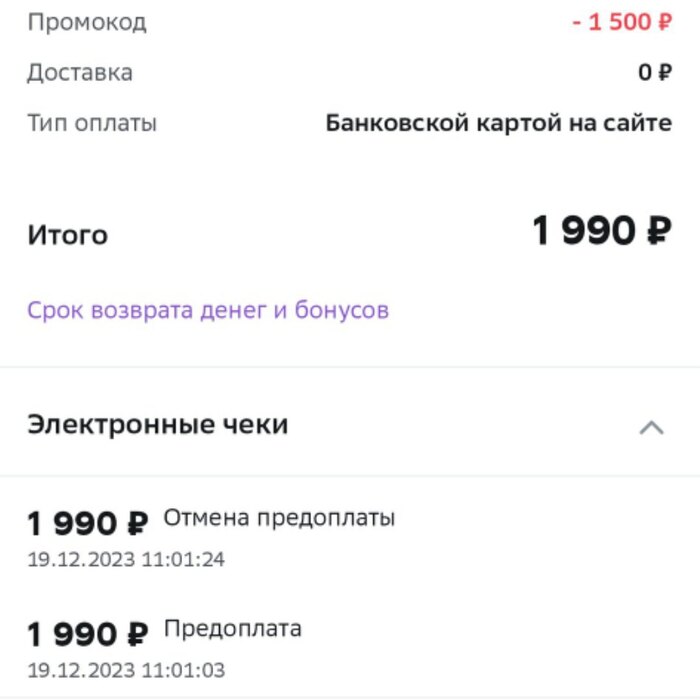This screenshot has width=700, height=700.
Task: Select the 1 990 ₽ amount beside Отмена предоплаты
Action: coord(88,522)
